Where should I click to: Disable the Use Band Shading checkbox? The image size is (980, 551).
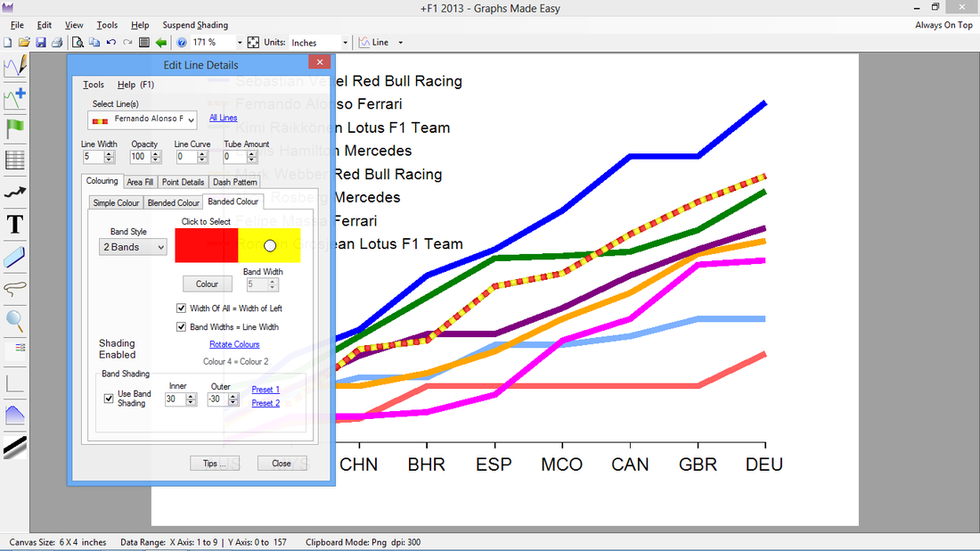109,399
